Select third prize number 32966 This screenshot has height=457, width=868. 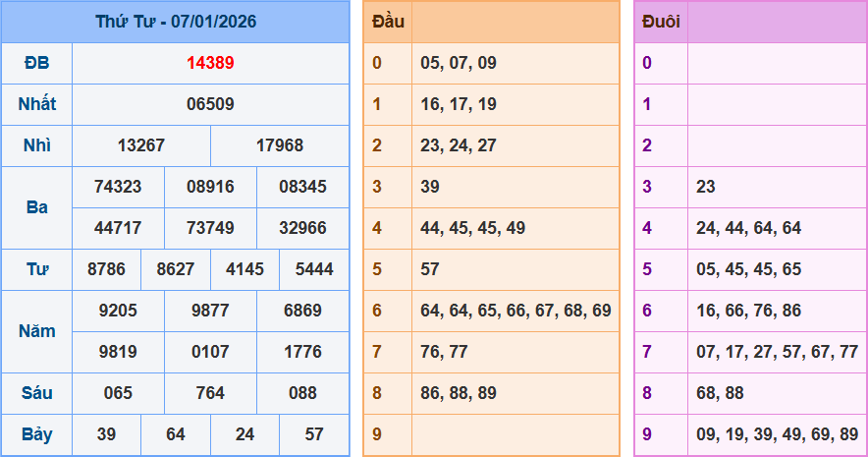click(x=302, y=228)
